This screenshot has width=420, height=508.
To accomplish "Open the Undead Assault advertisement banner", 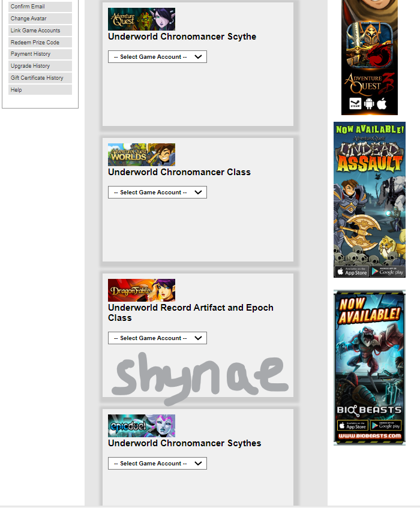I will pyautogui.click(x=370, y=200).
